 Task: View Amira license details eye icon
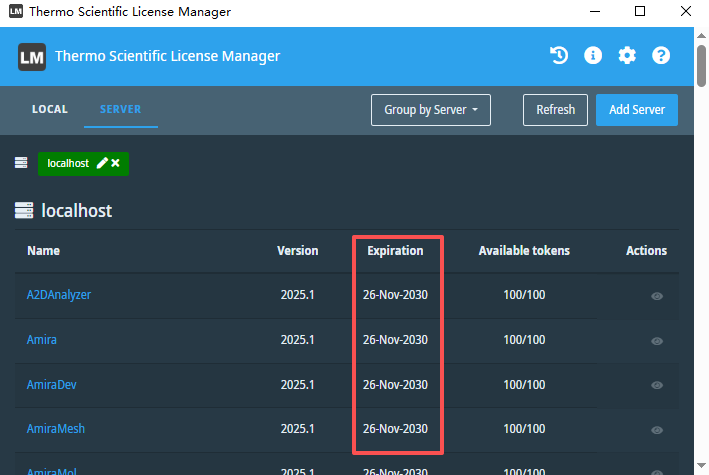(x=657, y=341)
